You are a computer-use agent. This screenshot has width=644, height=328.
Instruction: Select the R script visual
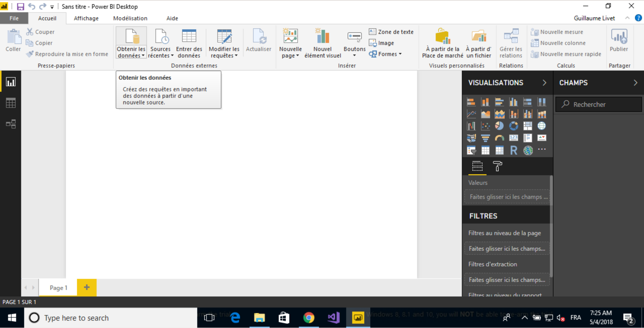(514, 151)
